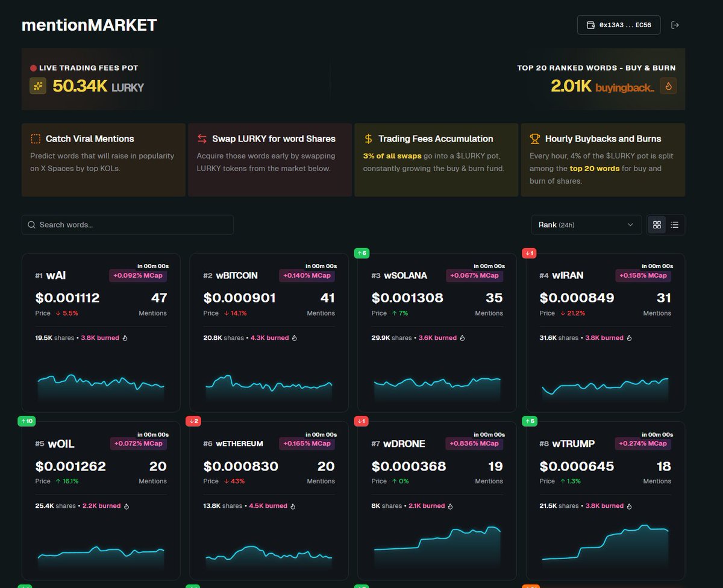Image resolution: width=723 pixels, height=588 pixels.
Task: Open the wBITCOIN word card title
Action: click(x=237, y=275)
